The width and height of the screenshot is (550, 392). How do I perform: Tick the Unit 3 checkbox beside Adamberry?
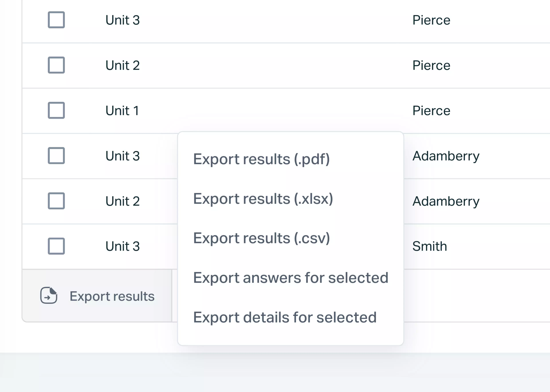tap(56, 156)
